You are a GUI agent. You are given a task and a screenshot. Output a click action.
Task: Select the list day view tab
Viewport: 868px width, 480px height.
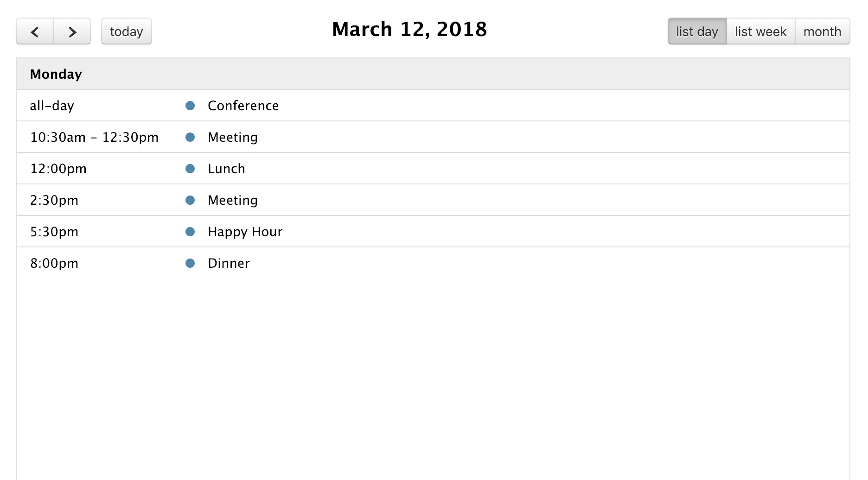tap(697, 32)
